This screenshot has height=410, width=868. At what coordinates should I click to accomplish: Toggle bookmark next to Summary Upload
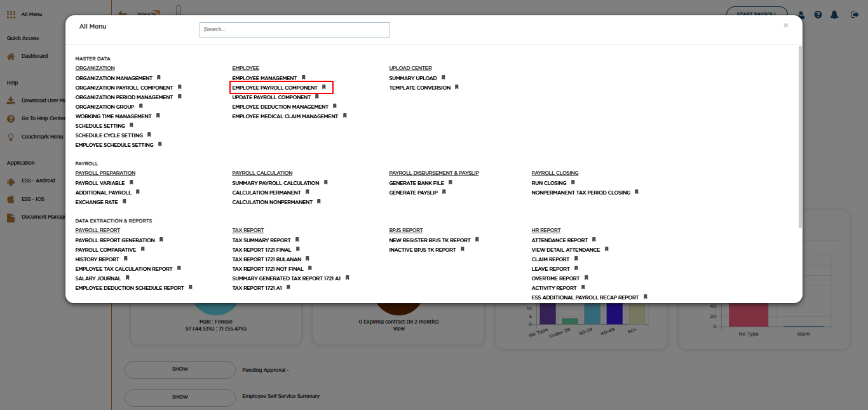[444, 78]
